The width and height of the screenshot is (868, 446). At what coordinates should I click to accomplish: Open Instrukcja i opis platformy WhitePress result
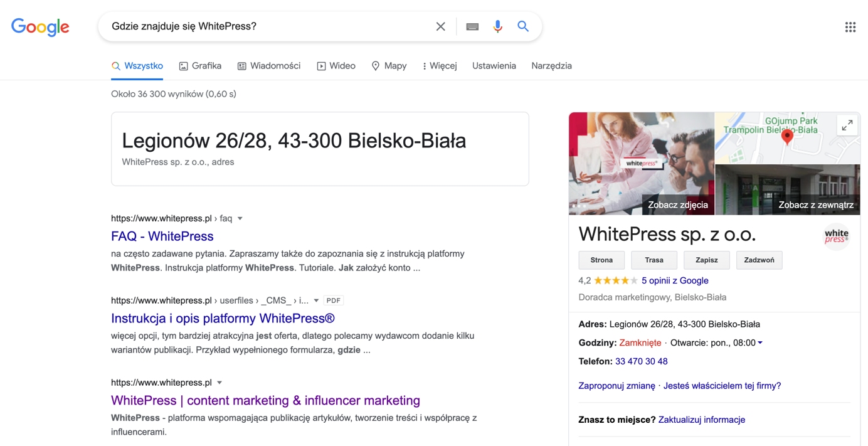pos(223,319)
